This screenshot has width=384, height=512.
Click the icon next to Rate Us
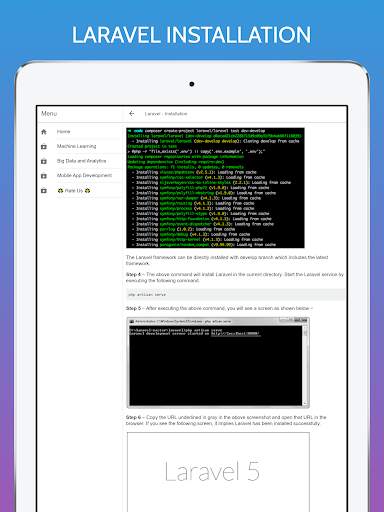(44, 191)
